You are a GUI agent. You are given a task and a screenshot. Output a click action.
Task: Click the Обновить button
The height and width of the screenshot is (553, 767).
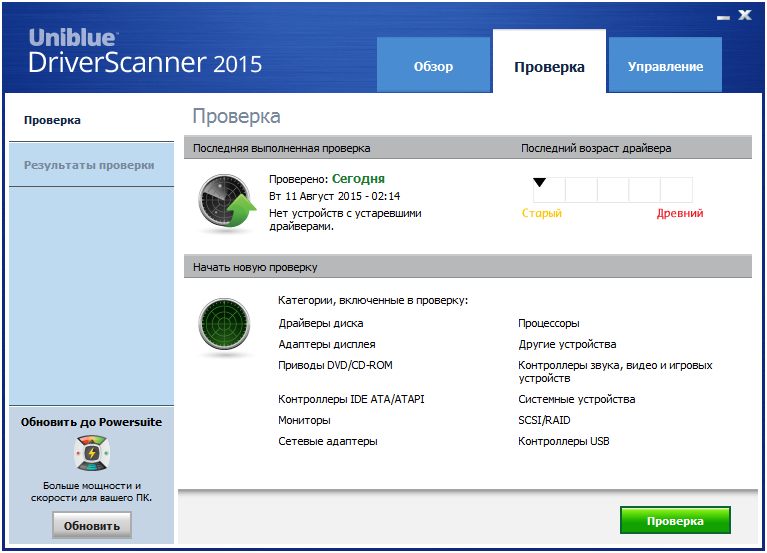click(x=91, y=526)
